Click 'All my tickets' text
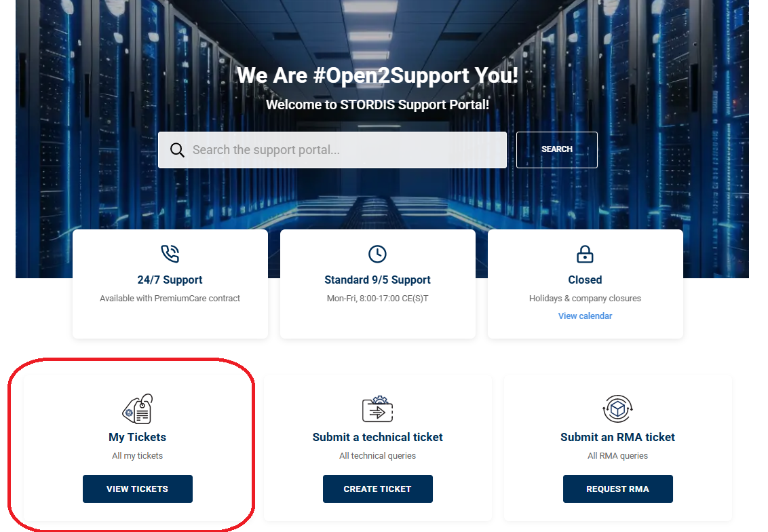Screen dimensions: 768x532 point(138,455)
